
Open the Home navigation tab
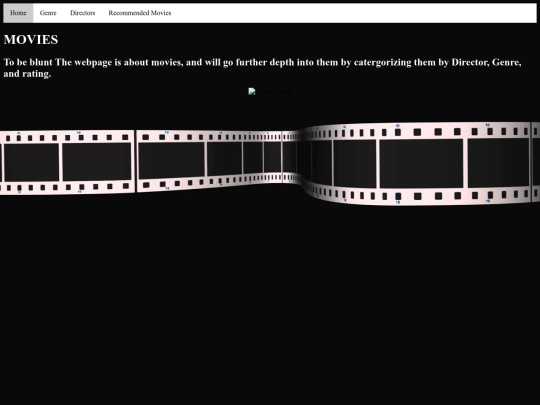[18, 13]
